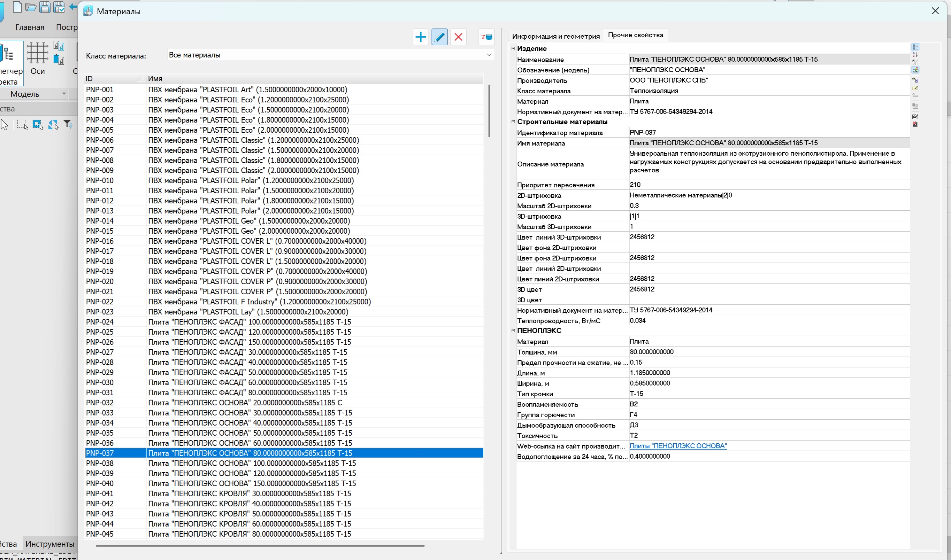Switch to Прочие свойства tab

(x=635, y=35)
